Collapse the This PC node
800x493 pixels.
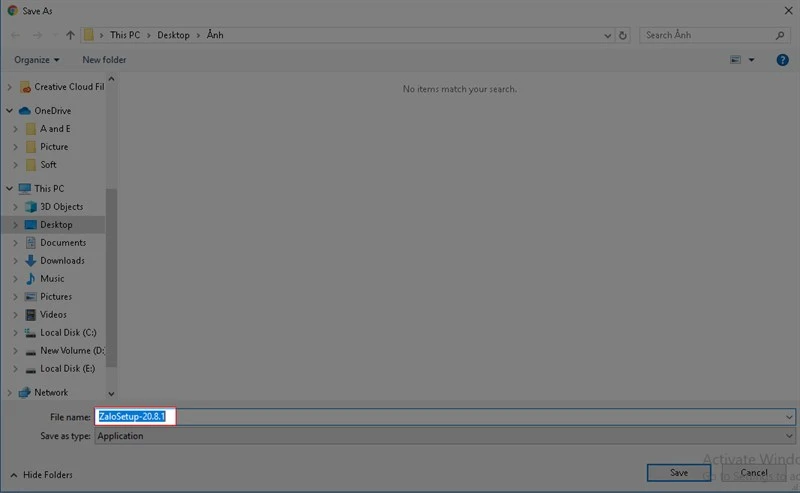pos(9,188)
